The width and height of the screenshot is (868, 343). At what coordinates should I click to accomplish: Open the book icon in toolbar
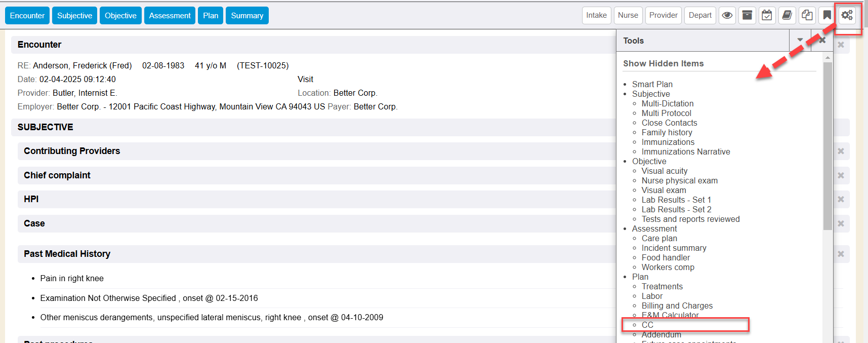787,15
